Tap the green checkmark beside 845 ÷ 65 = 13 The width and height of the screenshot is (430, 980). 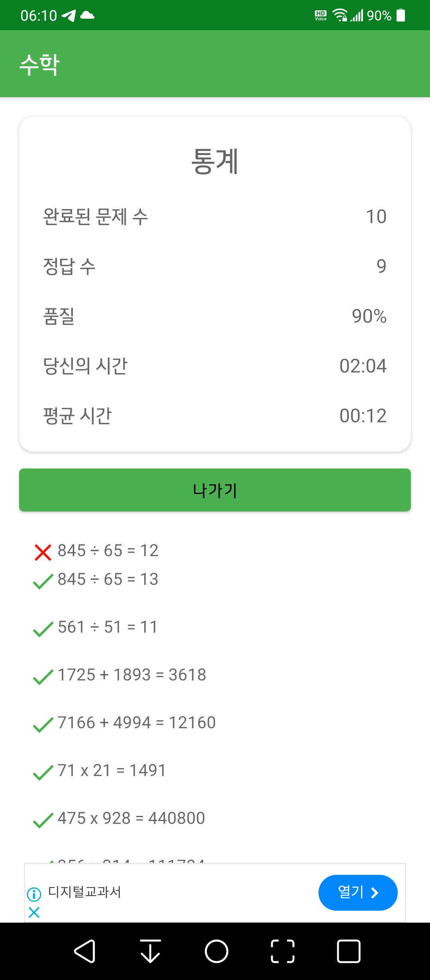pyautogui.click(x=43, y=581)
